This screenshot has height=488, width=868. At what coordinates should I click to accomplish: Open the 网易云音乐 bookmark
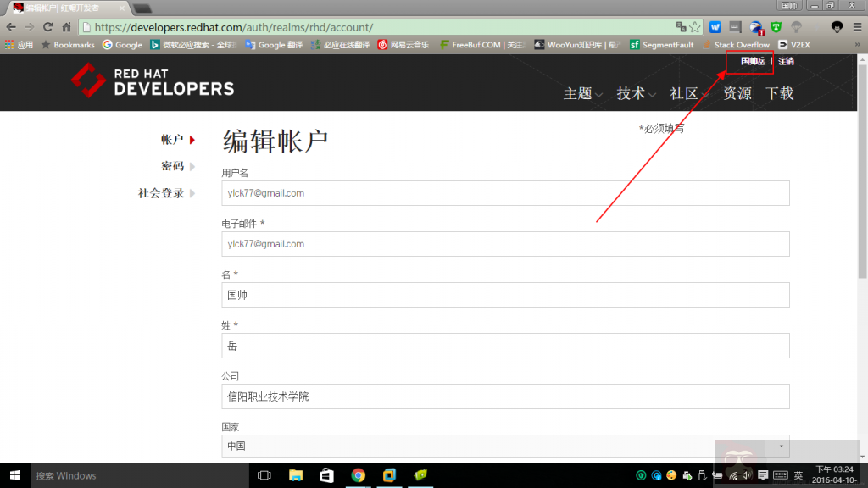(x=404, y=44)
